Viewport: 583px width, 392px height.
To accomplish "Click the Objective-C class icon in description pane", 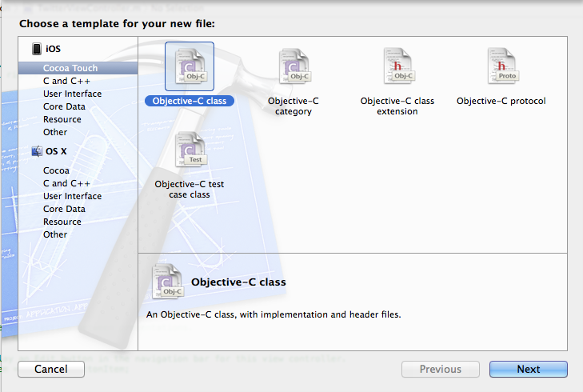I will click(167, 282).
